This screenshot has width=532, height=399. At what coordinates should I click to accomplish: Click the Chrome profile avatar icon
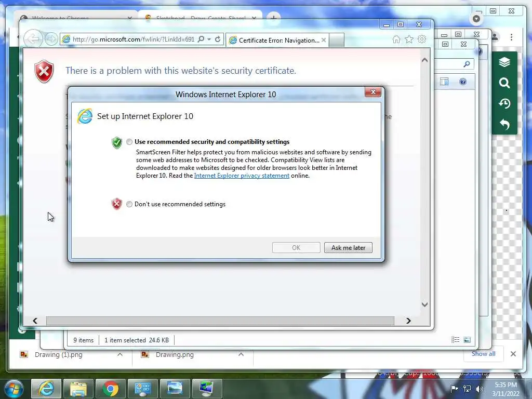(x=495, y=37)
